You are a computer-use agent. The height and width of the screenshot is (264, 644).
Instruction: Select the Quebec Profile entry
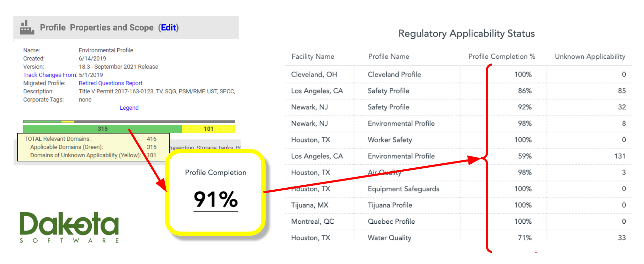391,221
